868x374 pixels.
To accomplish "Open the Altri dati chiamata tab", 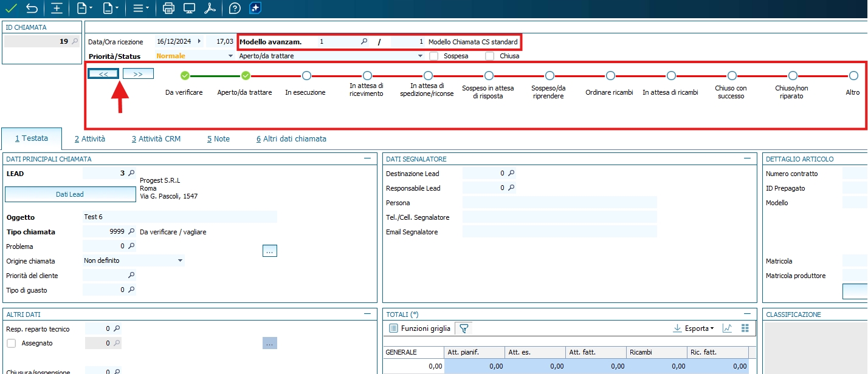I will point(291,138).
